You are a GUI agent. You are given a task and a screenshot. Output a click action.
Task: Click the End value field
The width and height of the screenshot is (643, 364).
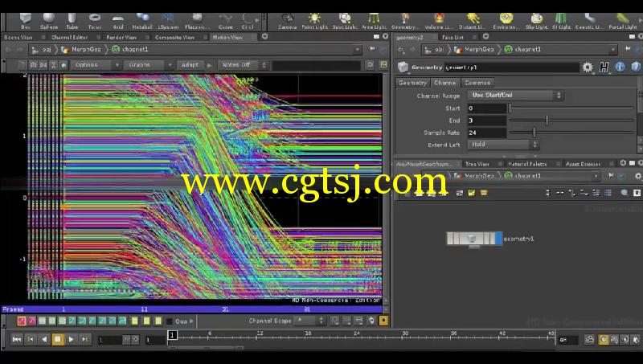pos(487,121)
